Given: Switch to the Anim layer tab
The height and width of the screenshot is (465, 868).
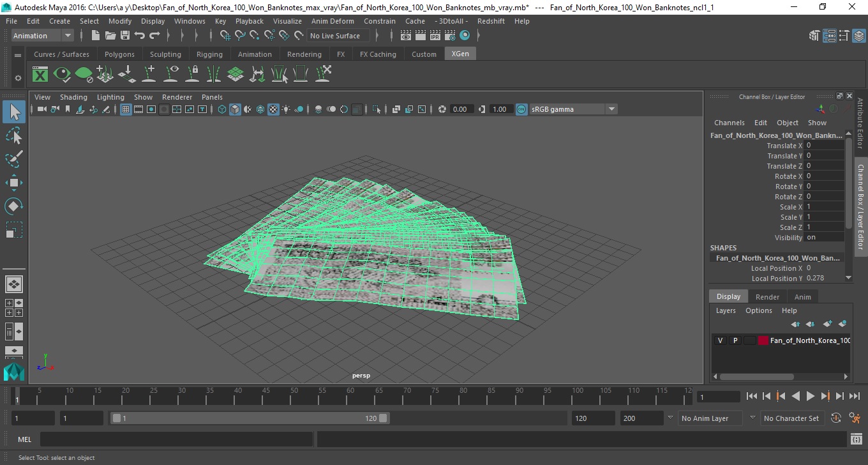Looking at the screenshot, I should pos(802,297).
